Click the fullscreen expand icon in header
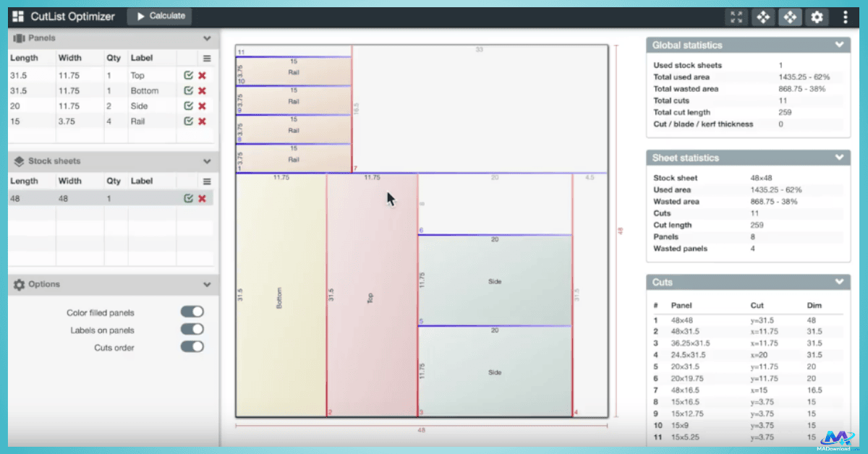Screen dimensions: 868x454 point(736,17)
